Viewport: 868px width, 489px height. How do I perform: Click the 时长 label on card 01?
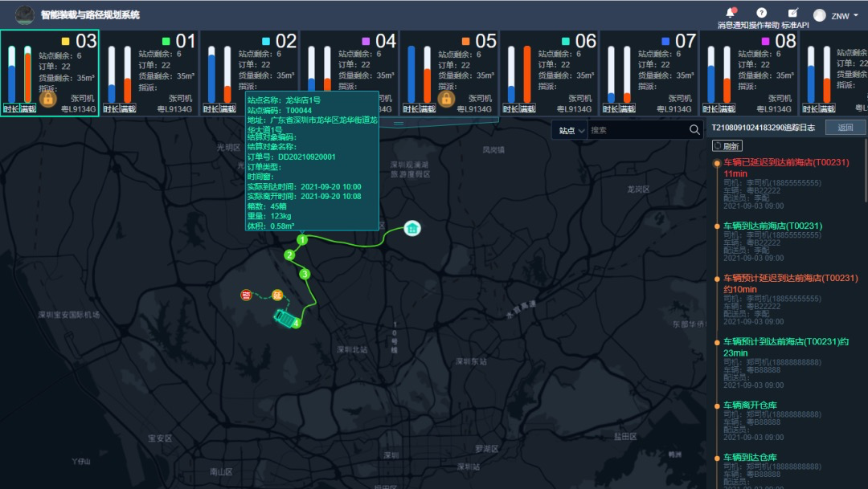click(x=111, y=109)
